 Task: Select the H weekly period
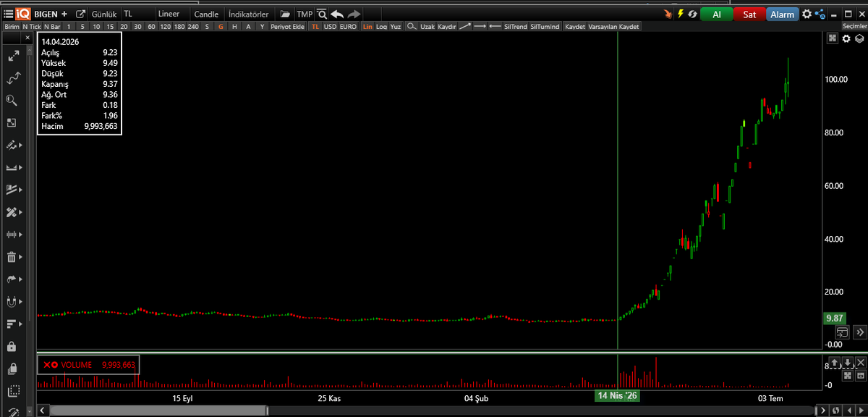(x=234, y=26)
